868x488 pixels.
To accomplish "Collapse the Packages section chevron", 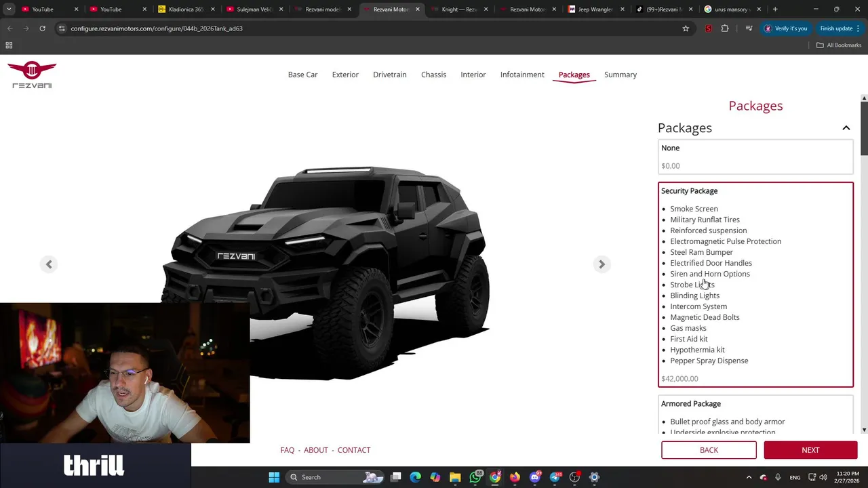I will 846,128.
